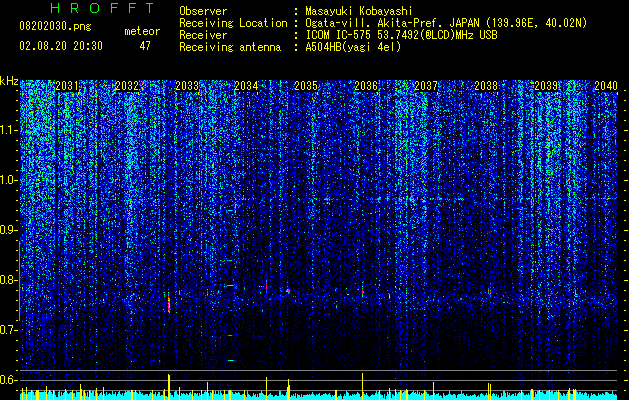Click time marker 2040
Screen dimensions: 629x400
pyautogui.click(x=606, y=86)
